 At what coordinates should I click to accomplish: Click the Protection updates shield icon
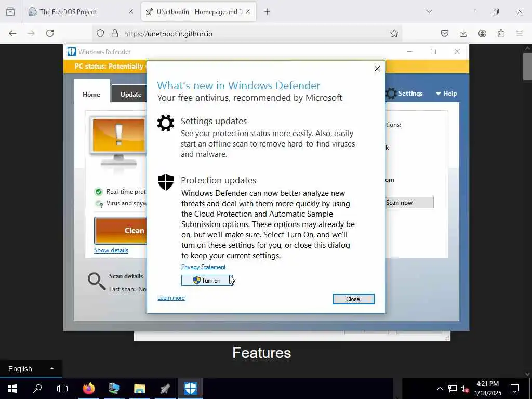tap(166, 182)
